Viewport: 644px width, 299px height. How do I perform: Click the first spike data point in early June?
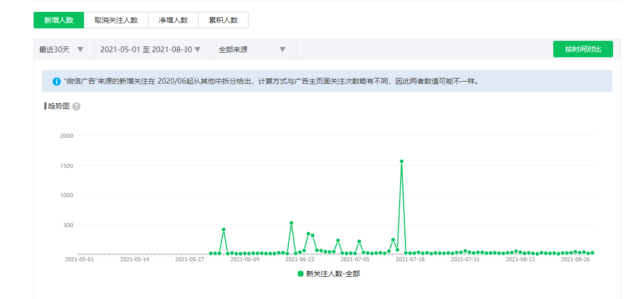(223, 230)
